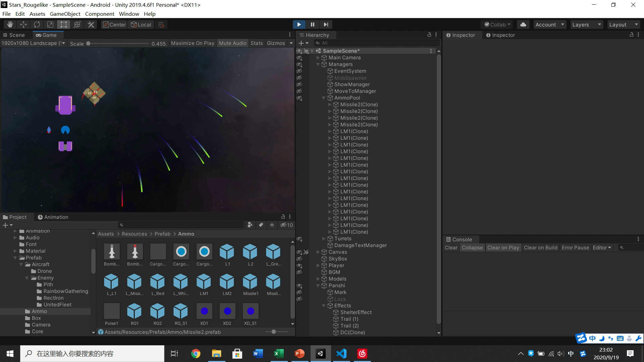The image size is (644, 362).
Task: Select the Rect Transform tool
Action: point(63,24)
